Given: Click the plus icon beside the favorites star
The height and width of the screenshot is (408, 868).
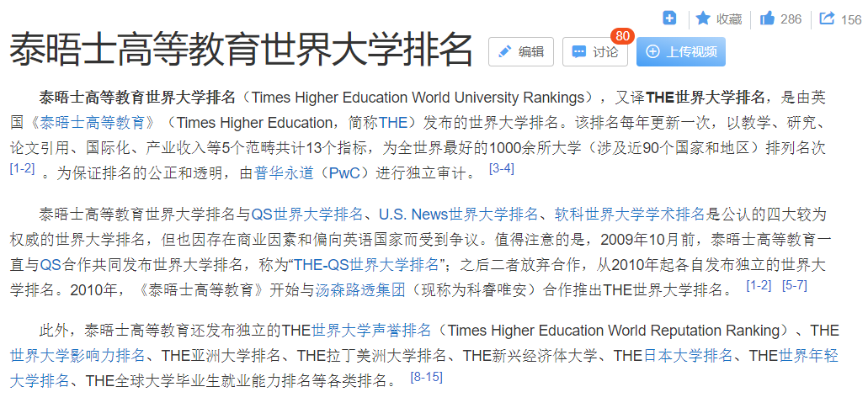Looking at the screenshot, I should [x=669, y=19].
